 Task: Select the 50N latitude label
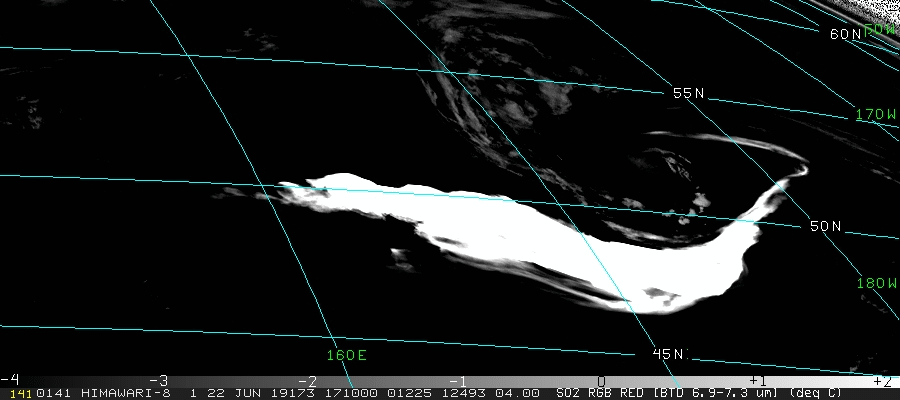825,227
